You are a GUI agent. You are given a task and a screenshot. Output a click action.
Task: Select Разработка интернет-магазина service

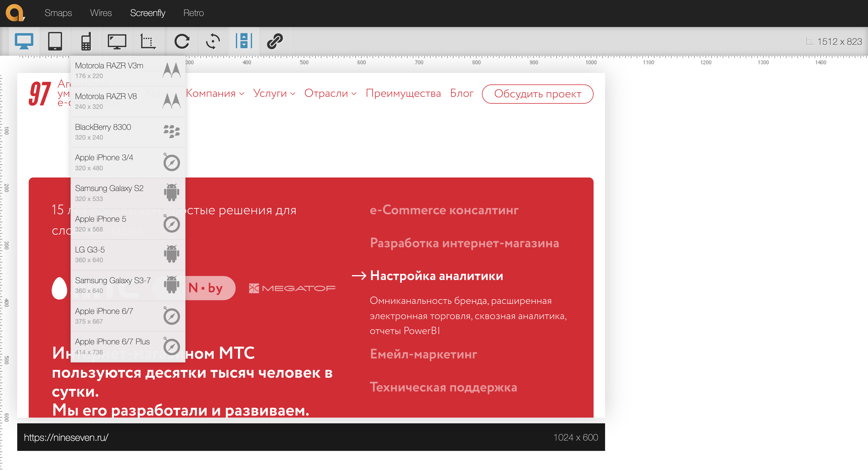464,243
